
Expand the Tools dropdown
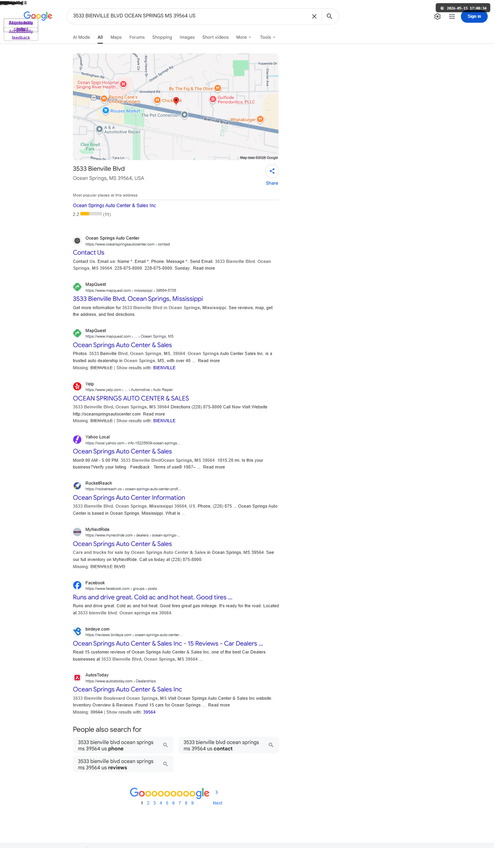[268, 37]
